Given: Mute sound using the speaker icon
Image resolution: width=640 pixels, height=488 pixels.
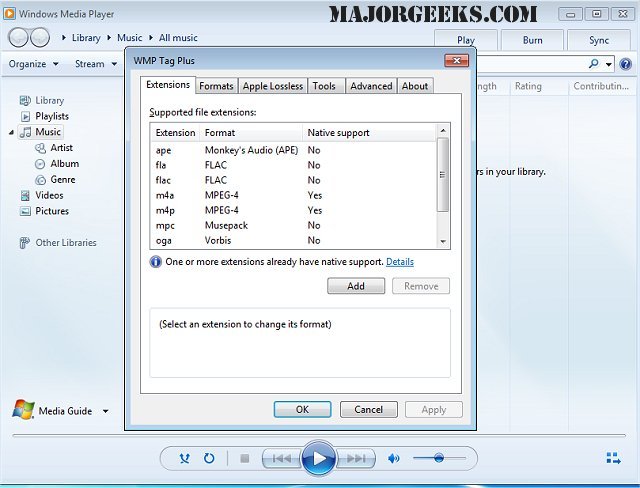Looking at the screenshot, I should point(393,459).
